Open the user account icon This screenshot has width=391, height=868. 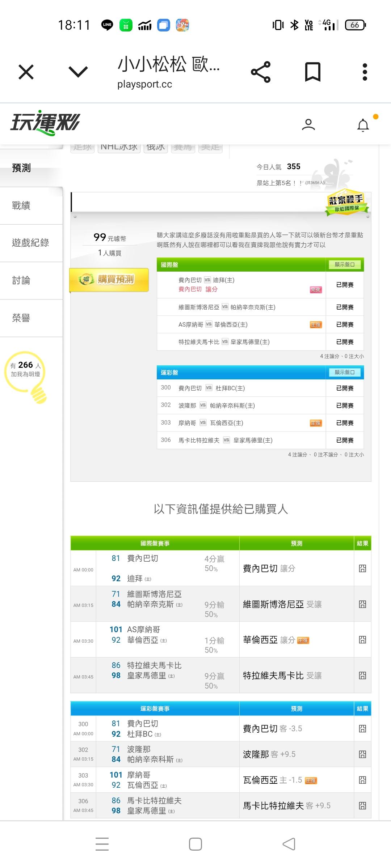(308, 124)
